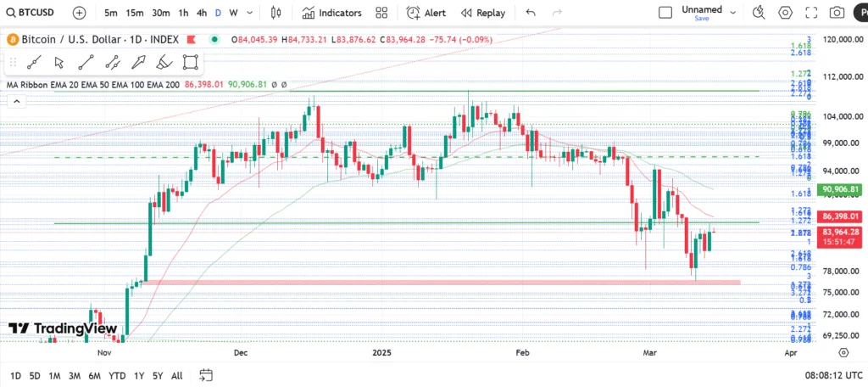Click the 08:08:12 UTC timezone clock
This screenshot has height=387, width=868.
833,375
